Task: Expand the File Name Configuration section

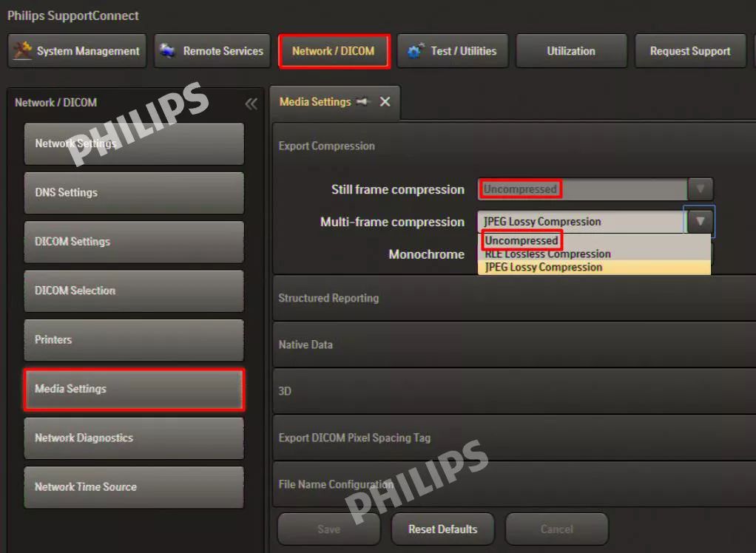Action: (514, 484)
